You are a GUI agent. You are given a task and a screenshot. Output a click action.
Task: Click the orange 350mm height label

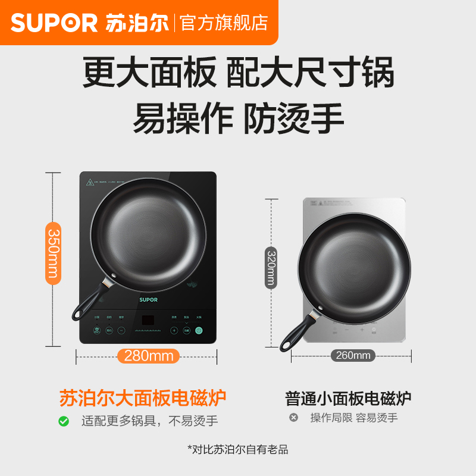point(54,253)
